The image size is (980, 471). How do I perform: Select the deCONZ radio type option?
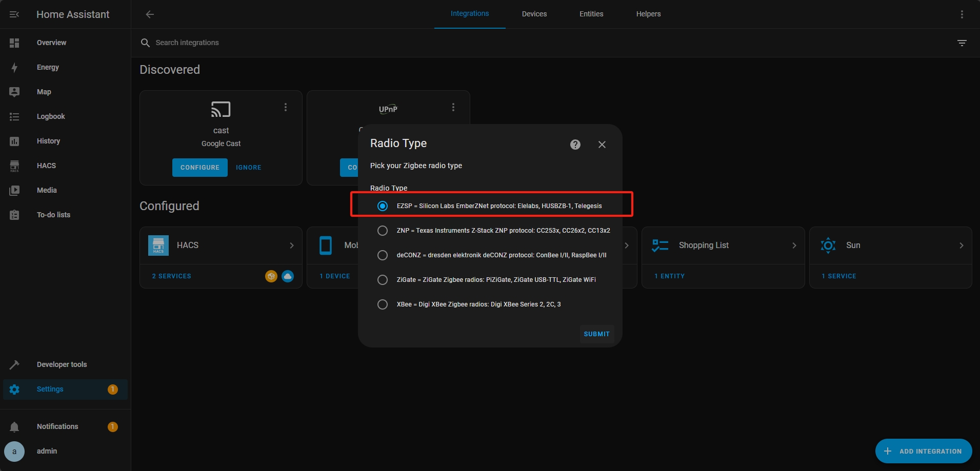(383, 255)
